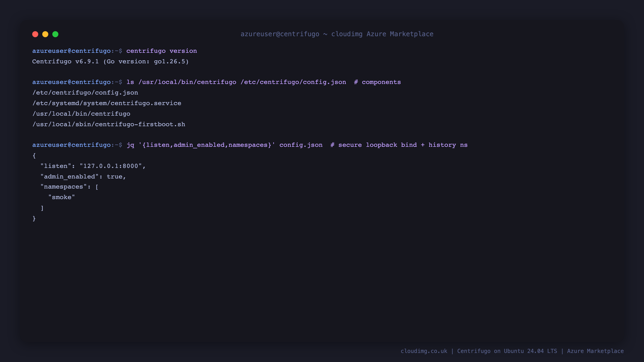Click the 'ls /usr/local/bin/centrifugo' command line

point(236,82)
